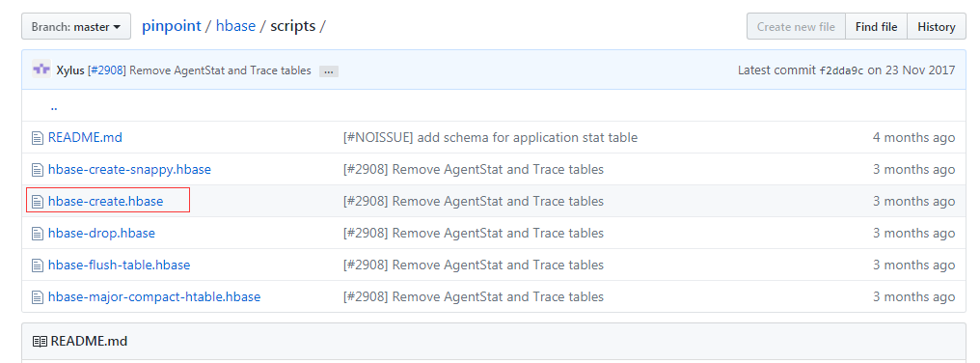Click the file icon beside hbase-major-compact-htable.hbase
Viewport: 980px width, 363px height.
pos(38,297)
